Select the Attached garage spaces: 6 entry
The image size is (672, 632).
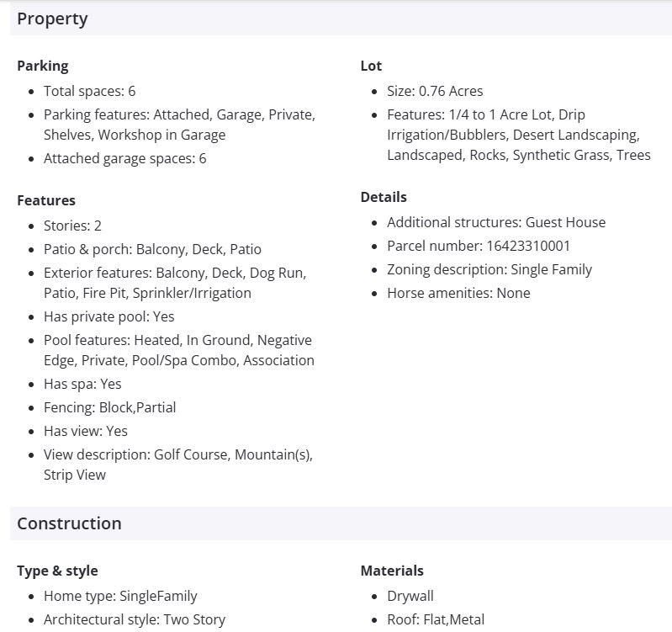[124, 158]
